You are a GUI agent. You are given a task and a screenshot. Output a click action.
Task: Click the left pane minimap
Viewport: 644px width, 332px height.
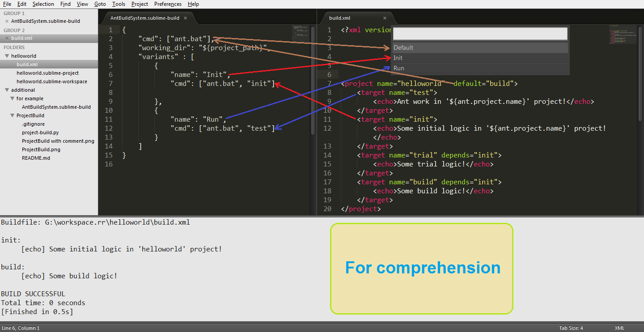(300, 32)
